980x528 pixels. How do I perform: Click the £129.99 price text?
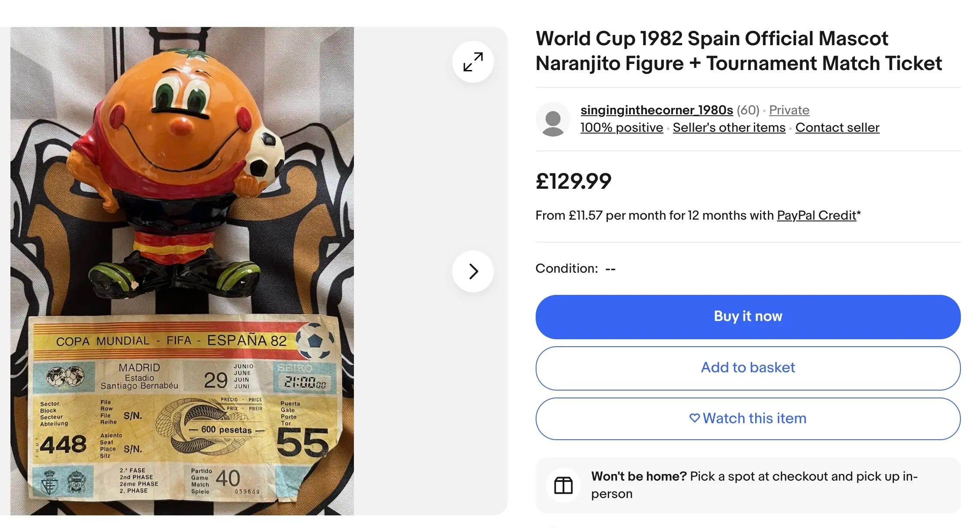pyautogui.click(x=573, y=181)
